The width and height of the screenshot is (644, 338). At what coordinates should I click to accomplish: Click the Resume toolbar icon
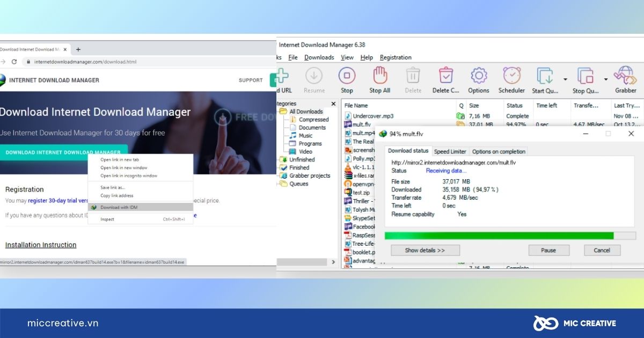tap(314, 76)
